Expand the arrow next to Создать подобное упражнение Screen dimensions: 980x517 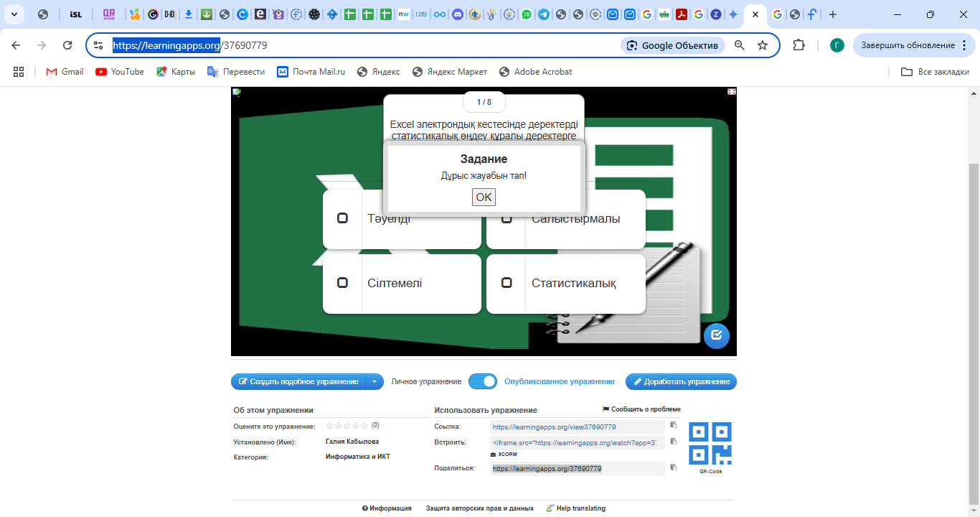tap(375, 382)
